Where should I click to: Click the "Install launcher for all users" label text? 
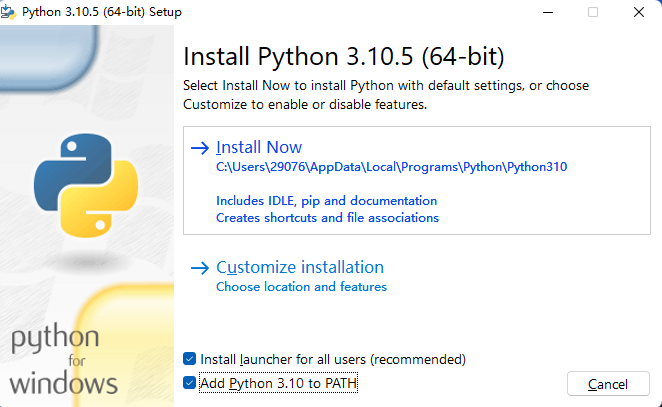coord(333,359)
